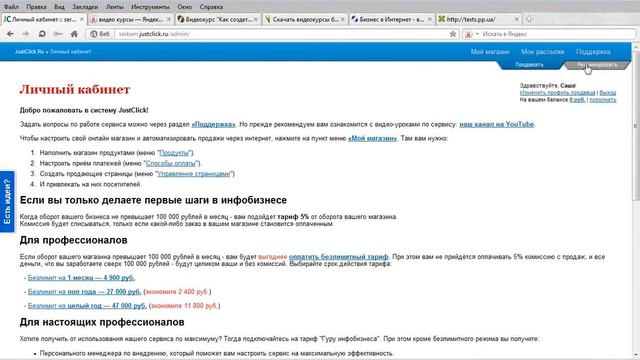
Task: Open the Способы оплаты link
Action: click(171, 163)
